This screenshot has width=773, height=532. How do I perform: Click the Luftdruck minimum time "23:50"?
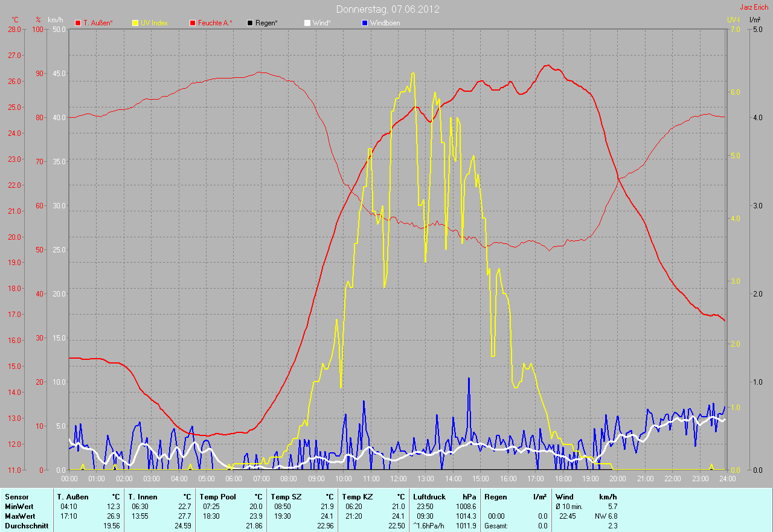point(426,506)
